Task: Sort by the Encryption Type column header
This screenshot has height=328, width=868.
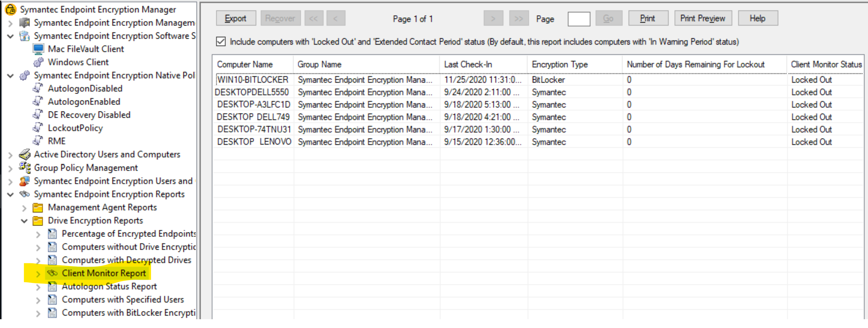Action: pyautogui.click(x=575, y=64)
